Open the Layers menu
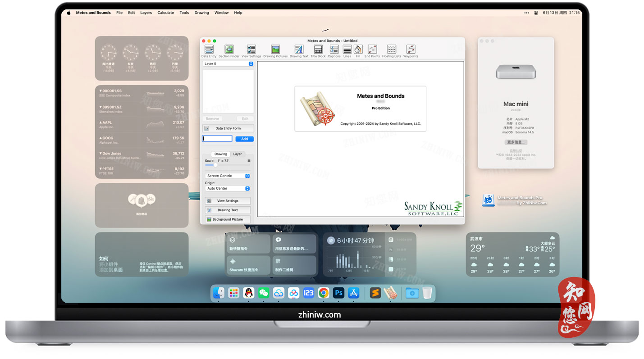The width and height of the screenshot is (644, 359). pyautogui.click(x=146, y=13)
